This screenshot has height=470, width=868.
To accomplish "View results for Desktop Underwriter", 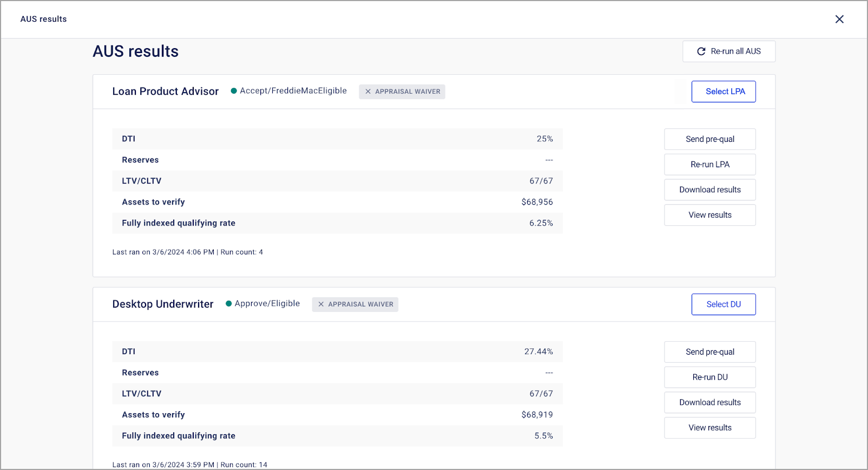I will 710,428.
